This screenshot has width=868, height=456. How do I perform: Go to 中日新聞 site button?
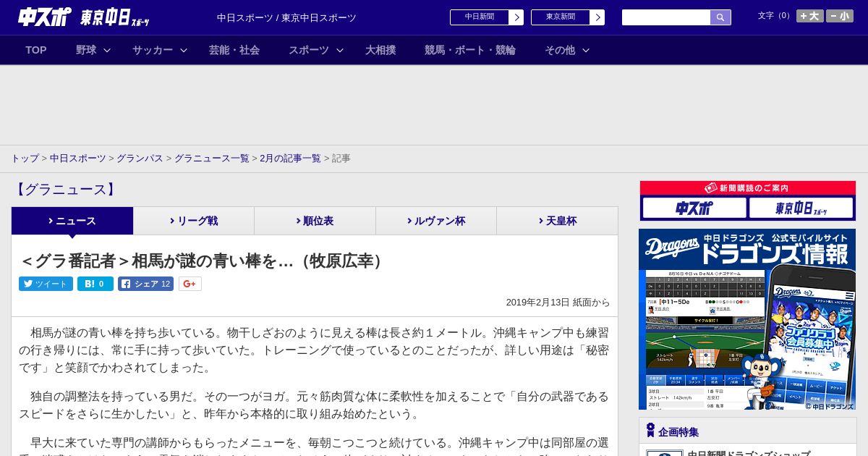[x=480, y=17]
